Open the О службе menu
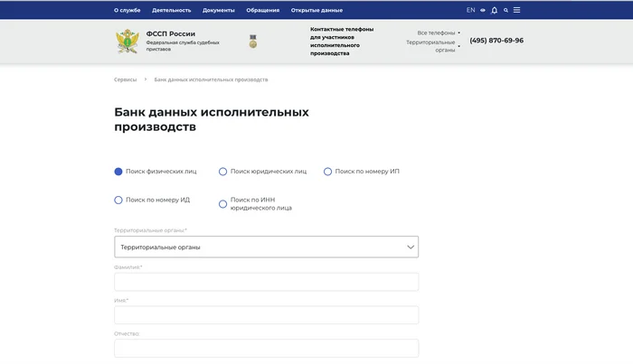The height and width of the screenshot is (364, 633). 128,11
